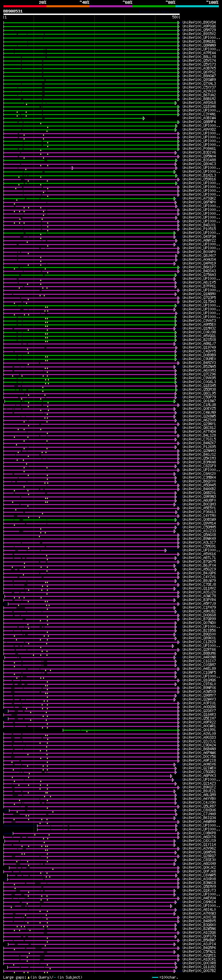Open hit UniRef100_A4EVU4
Image resolution: width=222 pixels, height=980 pixels.
click(x=199, y=898)
